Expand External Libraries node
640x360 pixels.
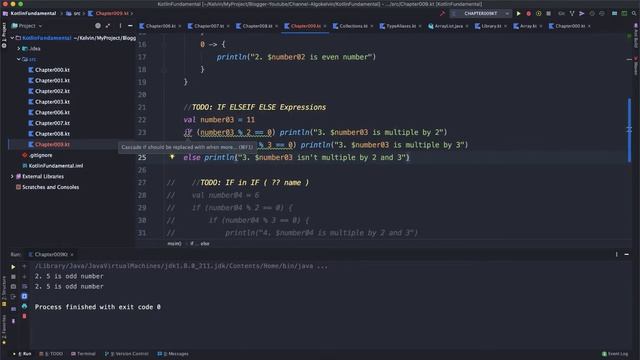pyautogui.click(x=12, y=176)
